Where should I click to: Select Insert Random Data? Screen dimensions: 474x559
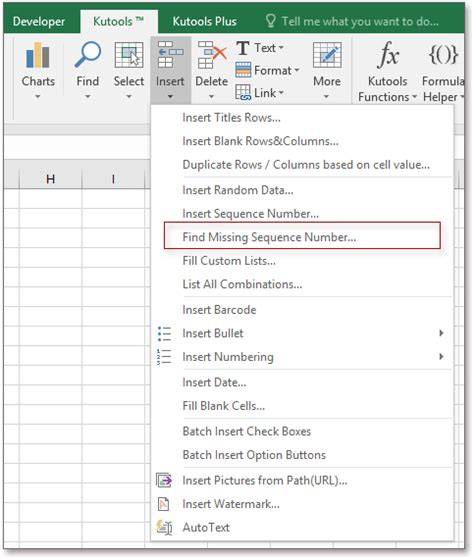coord(302,190)
